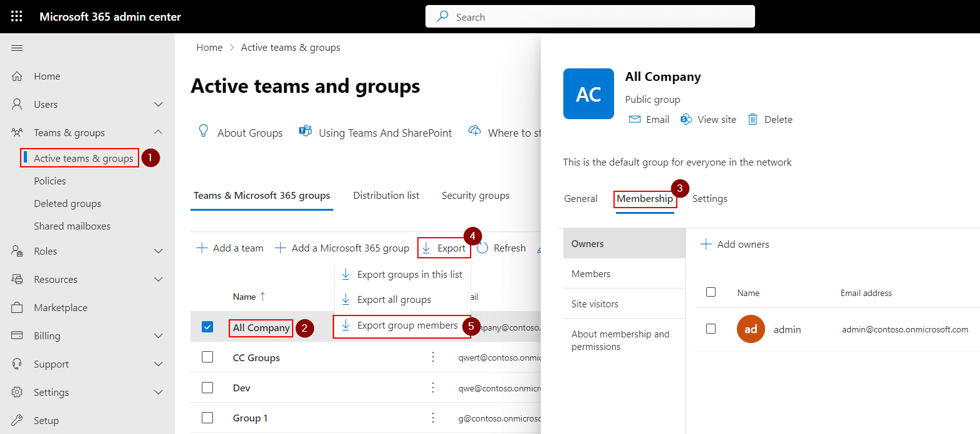Image resolution: width=980 pixels, height=434 pixels.
Task: Click the hamburger menu to collapse navigation
Action: pyautogui.click(x=17, y=47)
